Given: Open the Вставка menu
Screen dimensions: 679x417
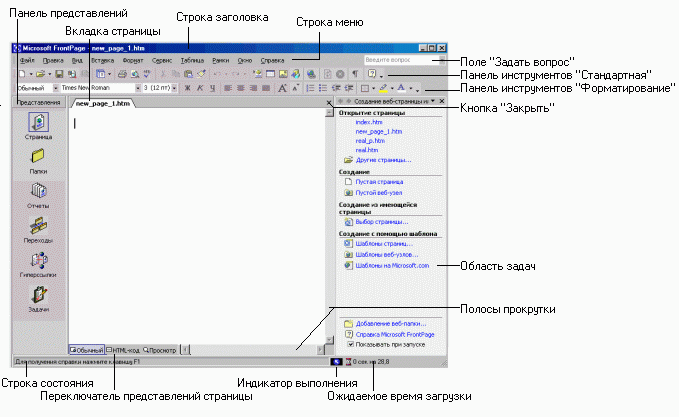Looking at the screenshot, I should coord(103,60).
